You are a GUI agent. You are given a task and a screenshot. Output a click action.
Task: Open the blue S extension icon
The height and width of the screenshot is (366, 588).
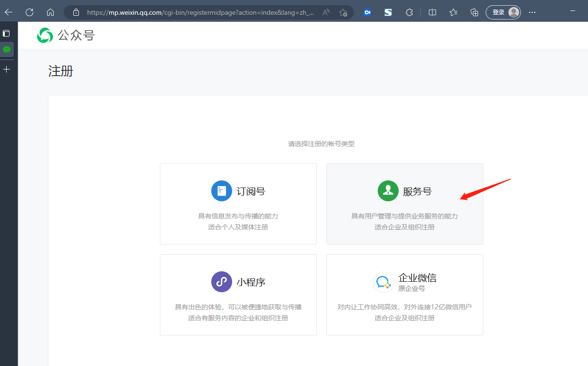[388, 12]
